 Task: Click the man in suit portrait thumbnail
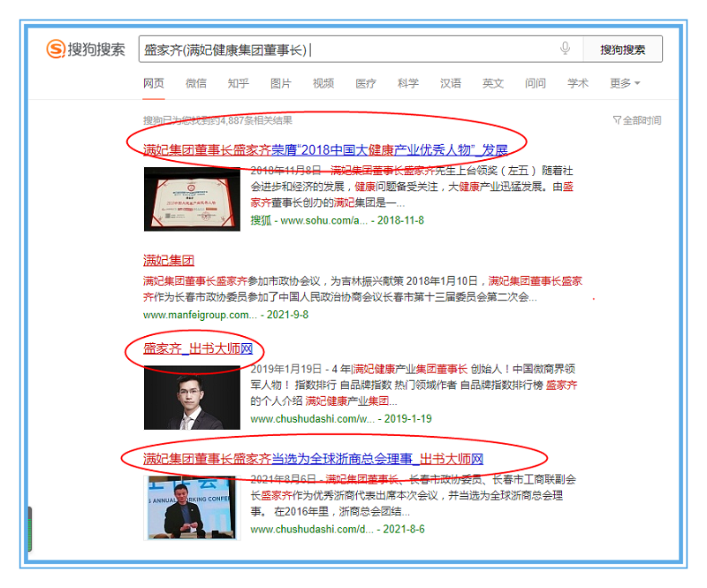[x=192, y=398]
